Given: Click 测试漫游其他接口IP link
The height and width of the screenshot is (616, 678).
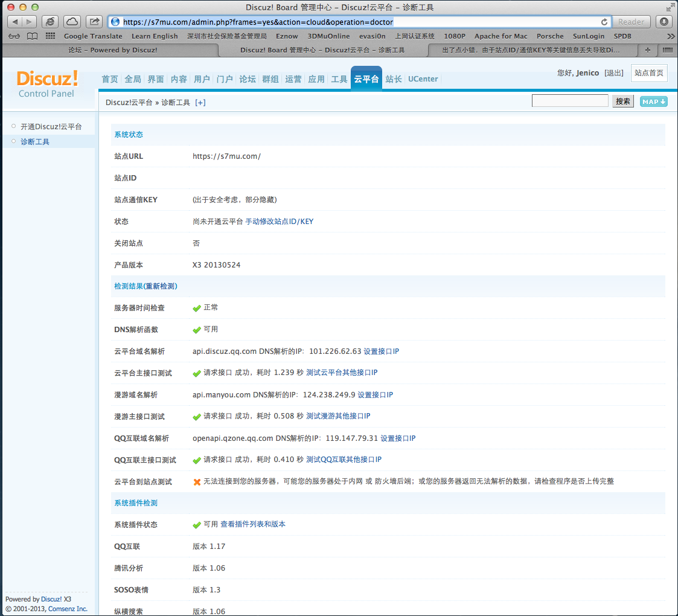Looking at the screenshot, I should coord(338,415).
